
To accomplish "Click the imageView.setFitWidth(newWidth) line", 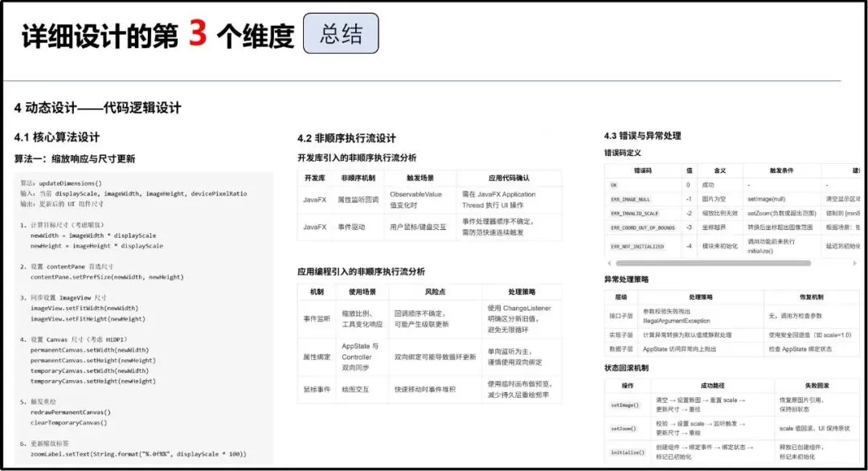I will pyautogui.click(x=84, y=309).
